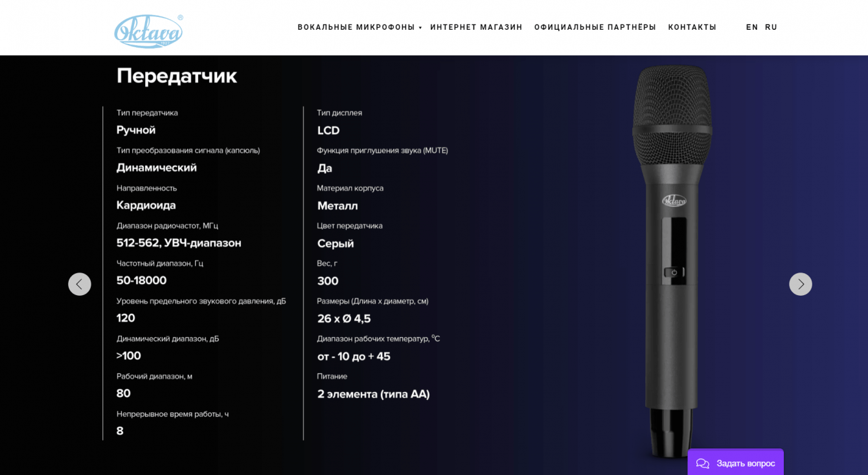Viewport: 868px width, 475px height.
Task: Switch the language to RU
Action: pos(771,27)
